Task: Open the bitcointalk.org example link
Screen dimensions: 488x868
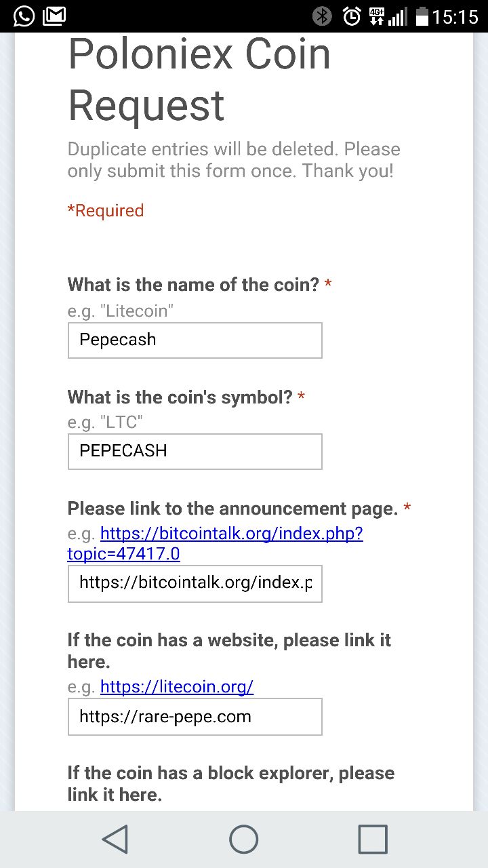Action: click(216, 544)
